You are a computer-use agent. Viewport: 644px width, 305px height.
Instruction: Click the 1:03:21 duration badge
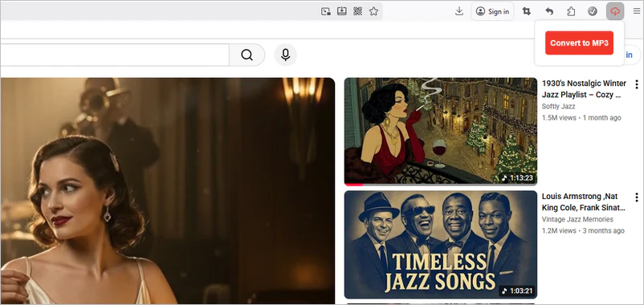[518, 291]
